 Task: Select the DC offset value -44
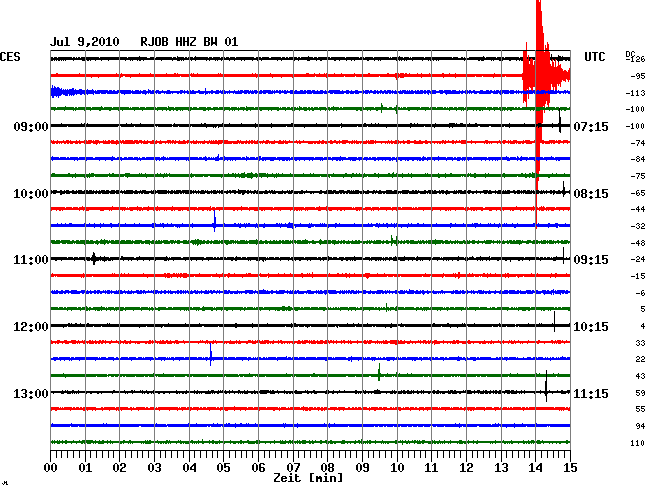point(638,209)
